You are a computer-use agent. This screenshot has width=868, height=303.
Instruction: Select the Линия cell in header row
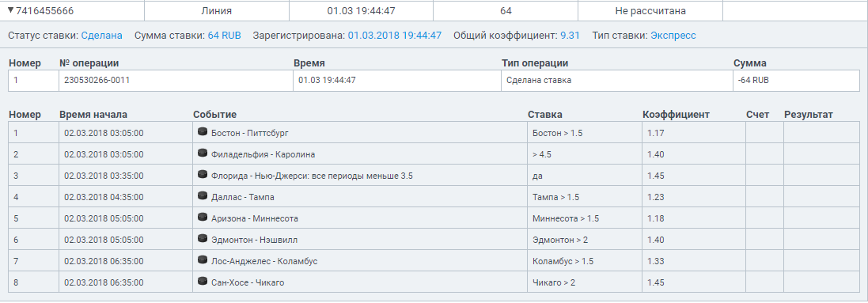tap(217, 10)
